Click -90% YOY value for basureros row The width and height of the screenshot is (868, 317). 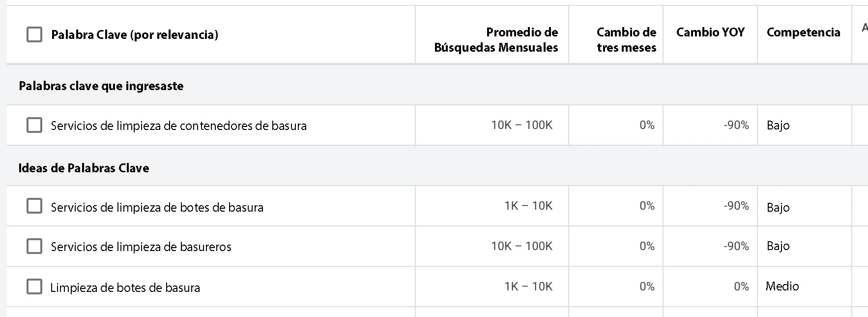pos(736,246)
